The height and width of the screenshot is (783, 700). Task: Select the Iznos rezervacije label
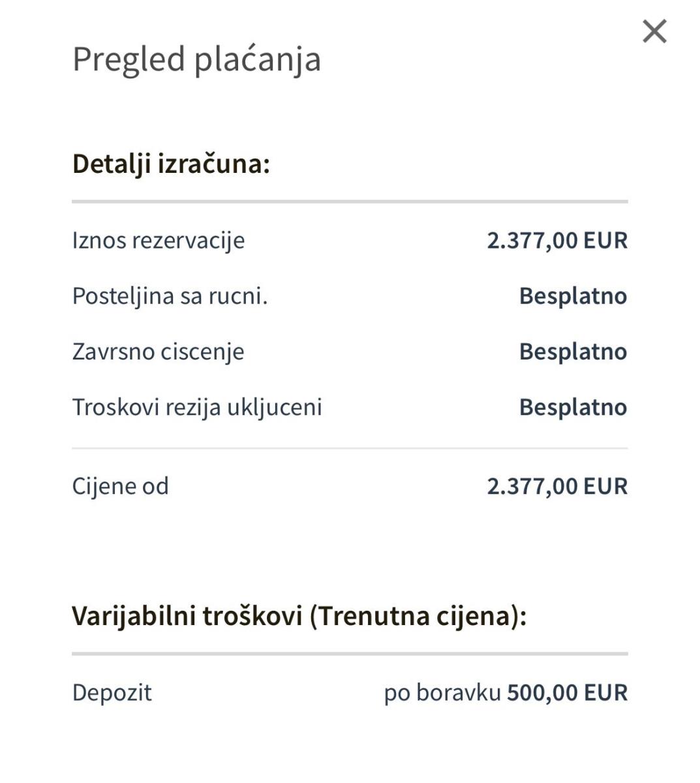(159, 240)
